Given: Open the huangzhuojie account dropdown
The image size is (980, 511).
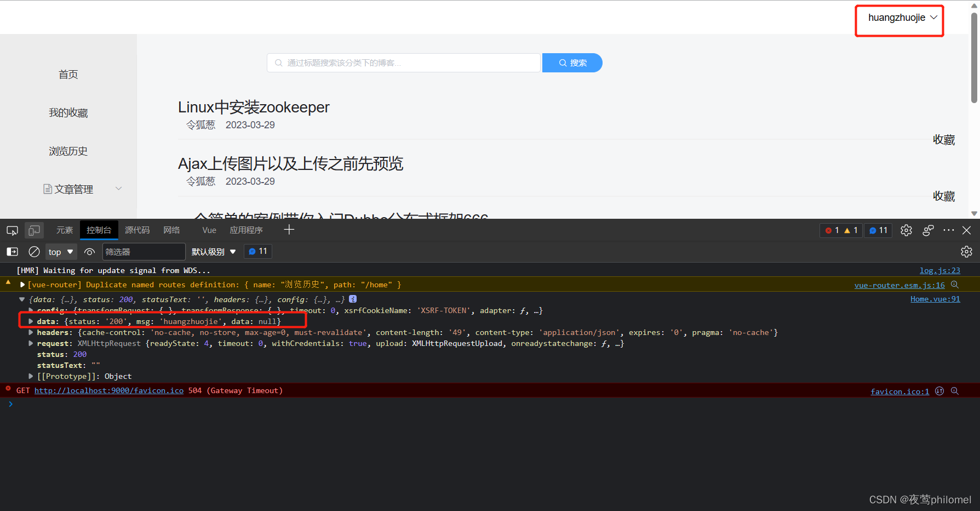Looking at the screenshot, I should coord(898,17).
